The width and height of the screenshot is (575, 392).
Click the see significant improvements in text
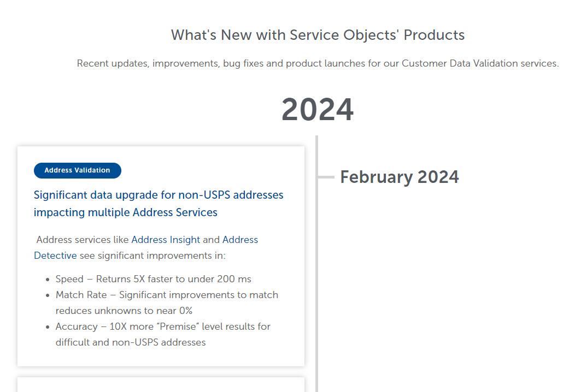(x=152, y=256)
